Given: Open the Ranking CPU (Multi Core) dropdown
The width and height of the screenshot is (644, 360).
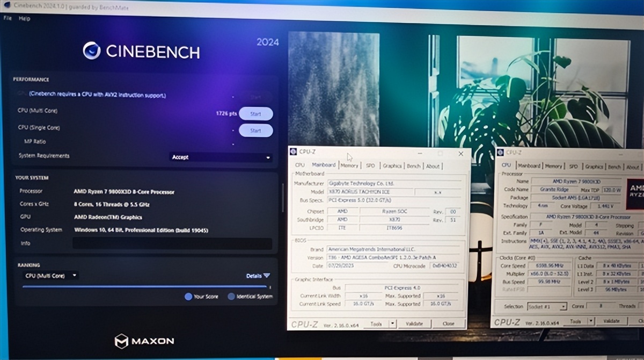Looking at the screenshot, I should pyautogui.click(x=51, y=276).
